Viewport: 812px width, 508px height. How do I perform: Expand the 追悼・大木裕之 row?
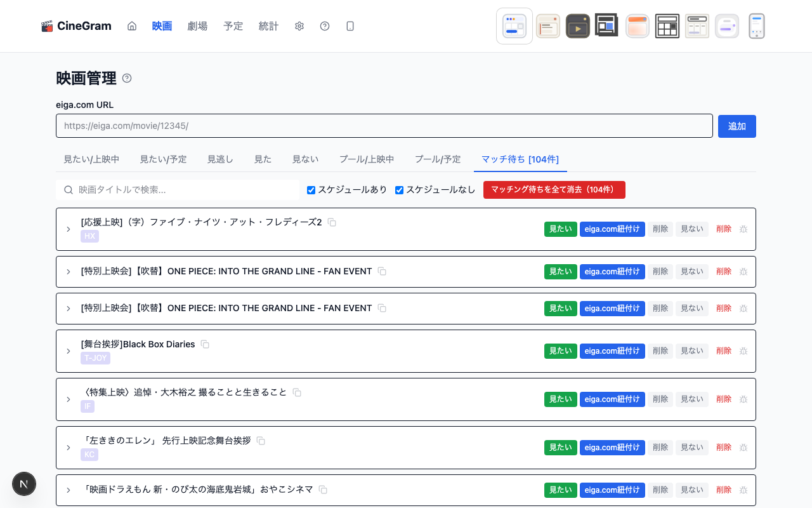pos(69,399)
